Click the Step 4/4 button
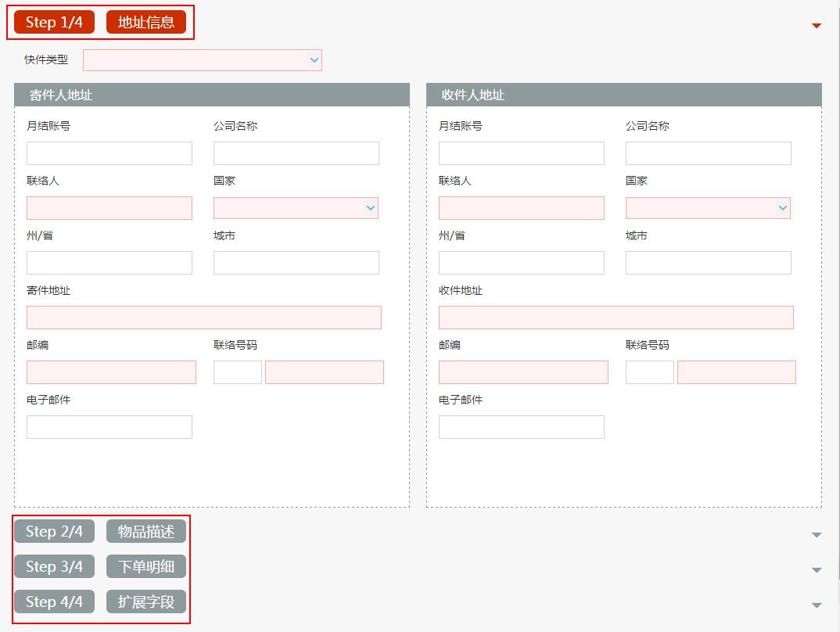840x632 pixels. [x=54, y=601]
